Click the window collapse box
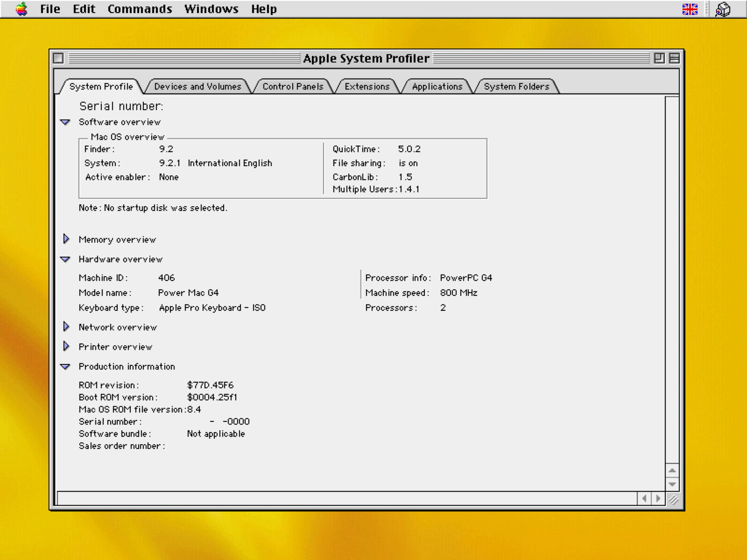The height and width of the screenshot is (560, 747). pos(674,58)
